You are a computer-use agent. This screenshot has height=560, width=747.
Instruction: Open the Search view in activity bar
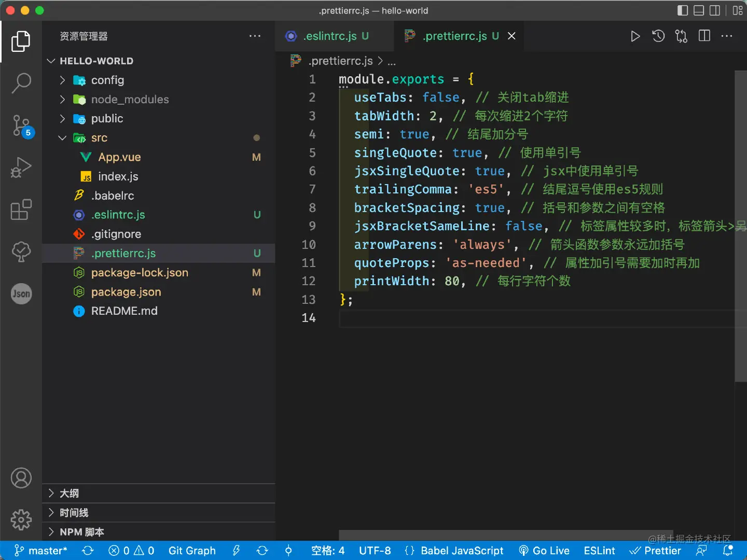[21, 83]
